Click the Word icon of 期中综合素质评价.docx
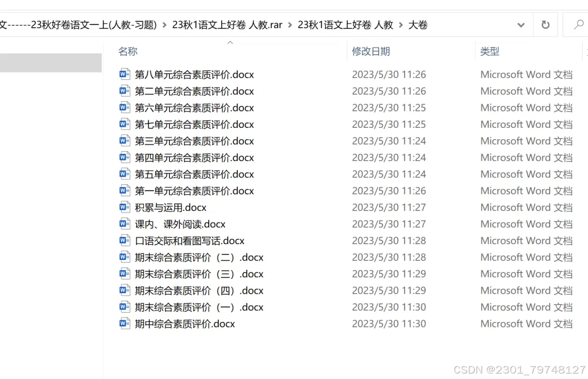Screen dimensions: 588x379 tap(125, 323)
